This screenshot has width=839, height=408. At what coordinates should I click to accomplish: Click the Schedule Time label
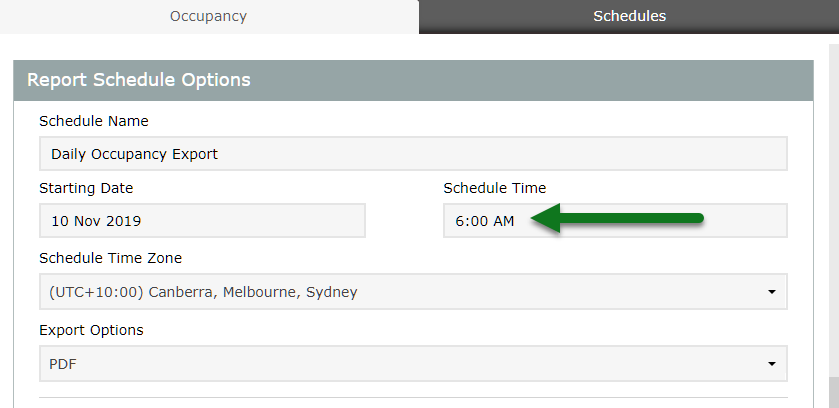click(x=494, y=187)
